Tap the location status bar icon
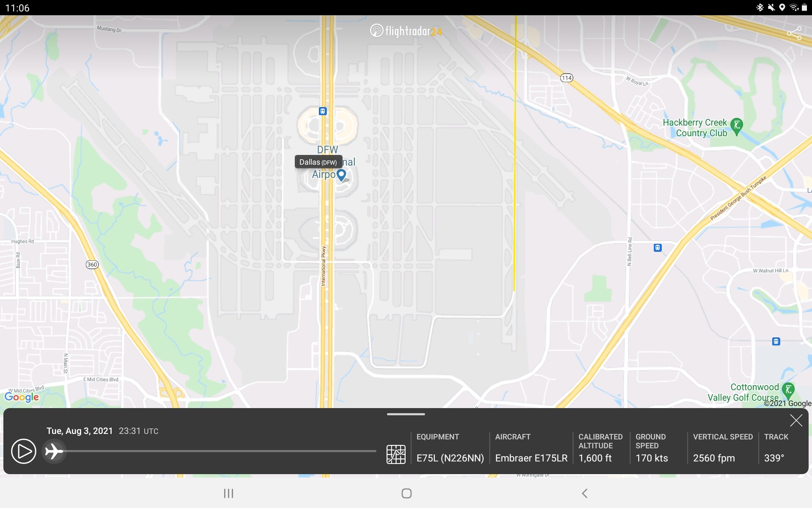This screenshot has height=508, width=812. 782,8
